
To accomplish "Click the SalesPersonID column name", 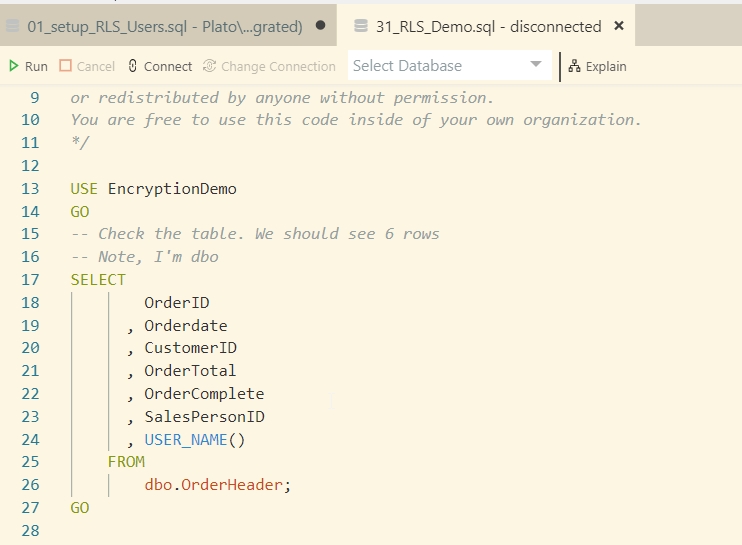I will click(204, 417).
